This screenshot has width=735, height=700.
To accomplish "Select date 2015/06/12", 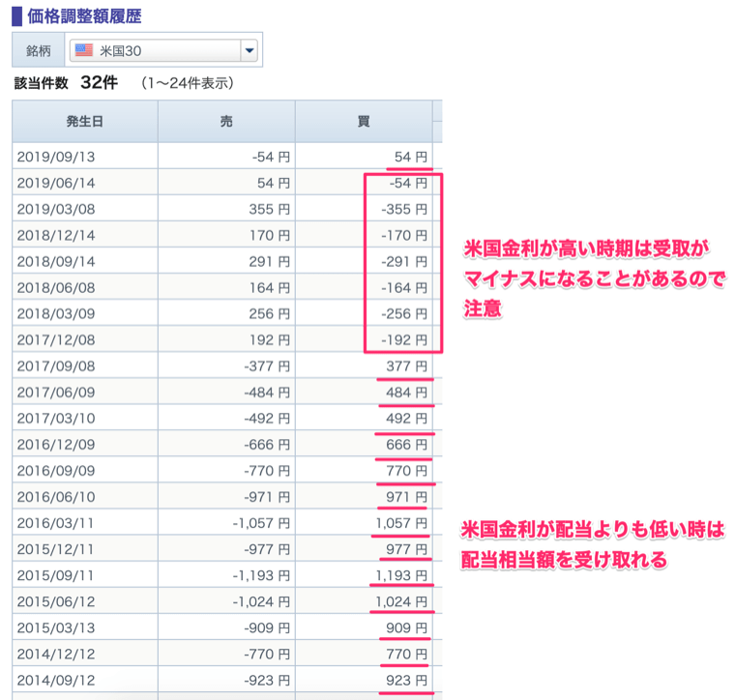I will coord(56,601).
